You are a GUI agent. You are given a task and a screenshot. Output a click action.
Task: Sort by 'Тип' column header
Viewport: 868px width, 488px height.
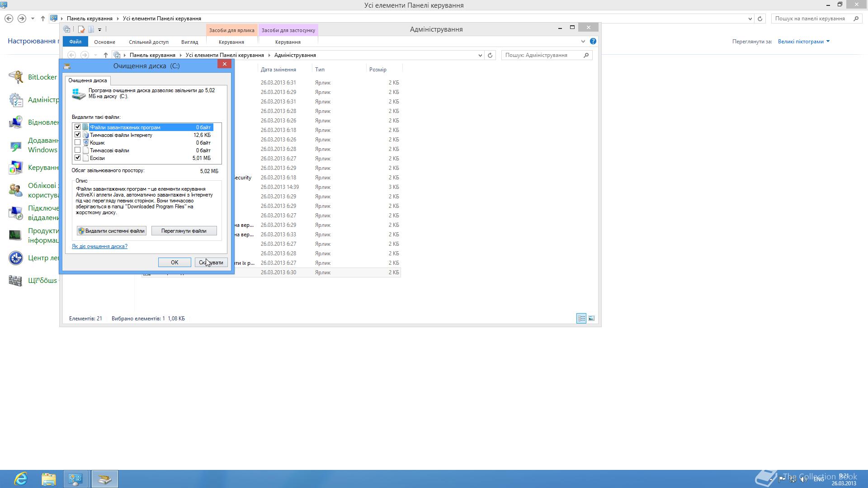320,70
